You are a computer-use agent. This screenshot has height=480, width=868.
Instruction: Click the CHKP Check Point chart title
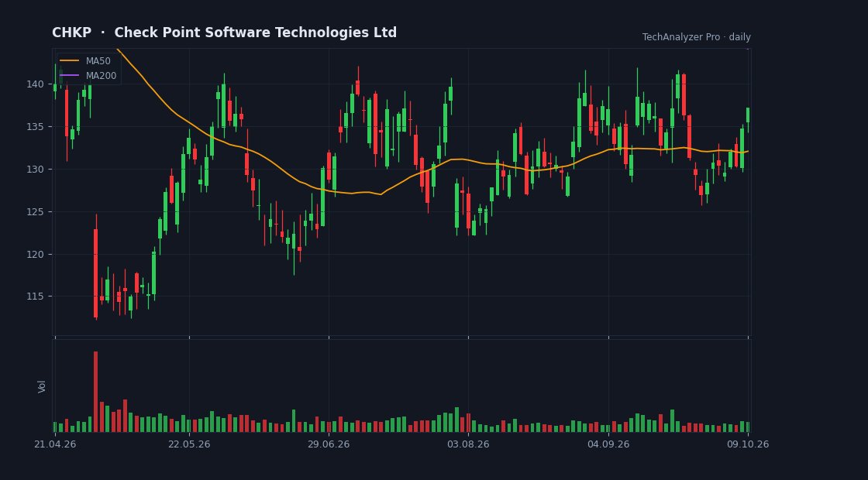pos(224,33)
